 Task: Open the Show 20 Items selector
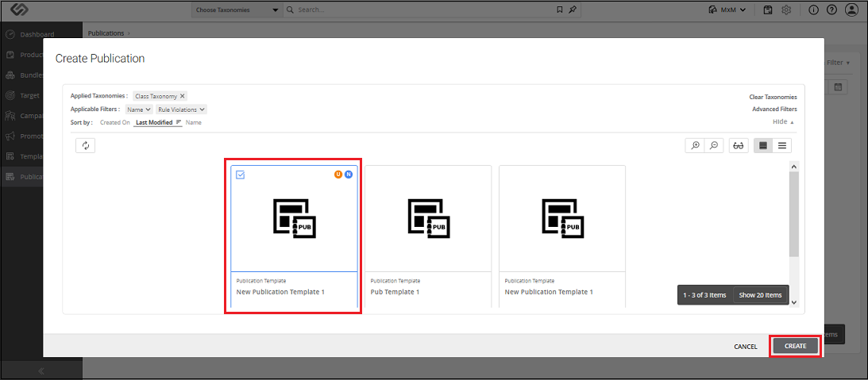pyautogui.click(x=760, y=295)
